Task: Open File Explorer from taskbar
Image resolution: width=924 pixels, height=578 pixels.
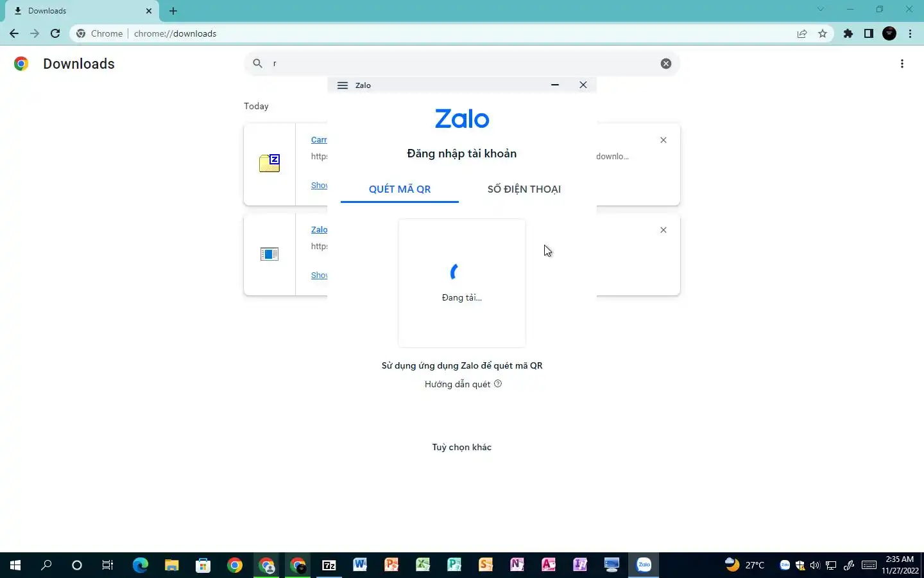Action: coord(171,565)
